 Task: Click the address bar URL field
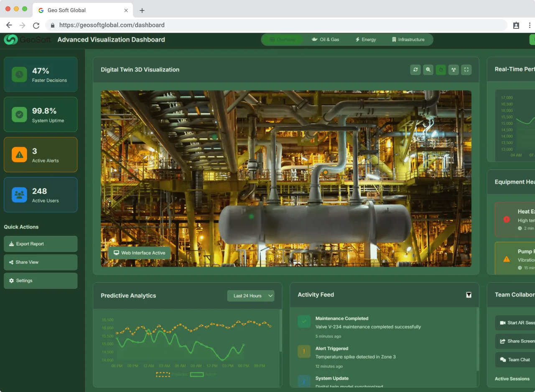(276, 25)
